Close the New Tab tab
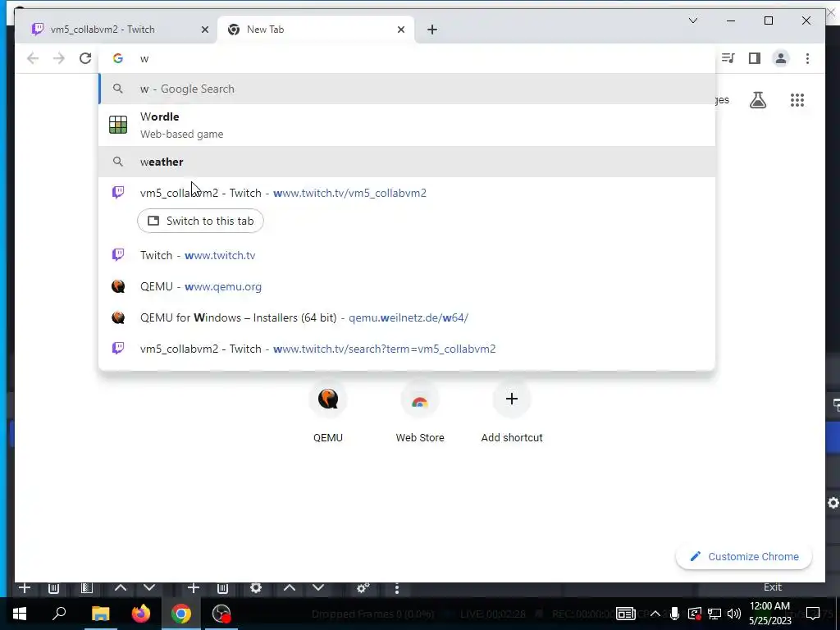This screenshot has height=630, width=840. click(x=400, y=30)
